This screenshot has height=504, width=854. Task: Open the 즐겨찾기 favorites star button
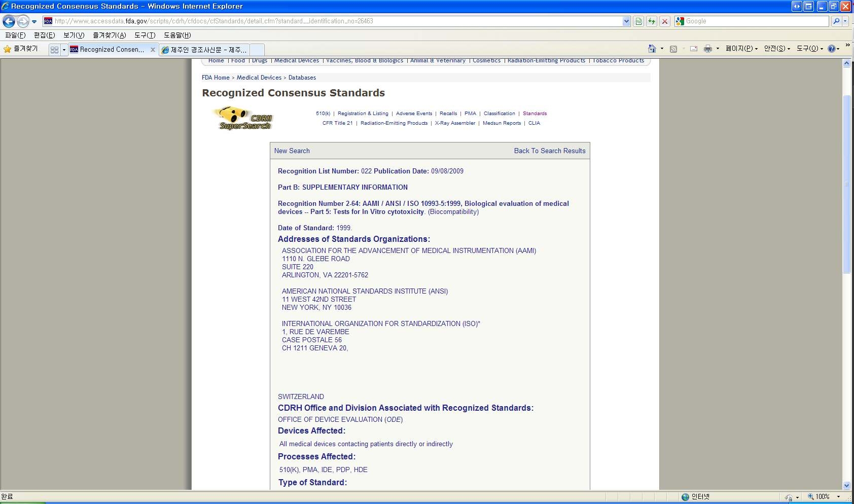click(21, 49)
